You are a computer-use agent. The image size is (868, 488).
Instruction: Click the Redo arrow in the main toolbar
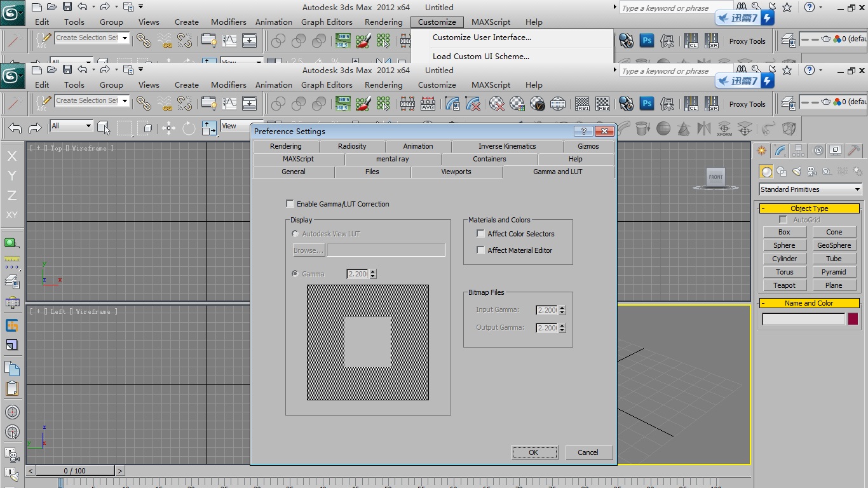(35, 128)
